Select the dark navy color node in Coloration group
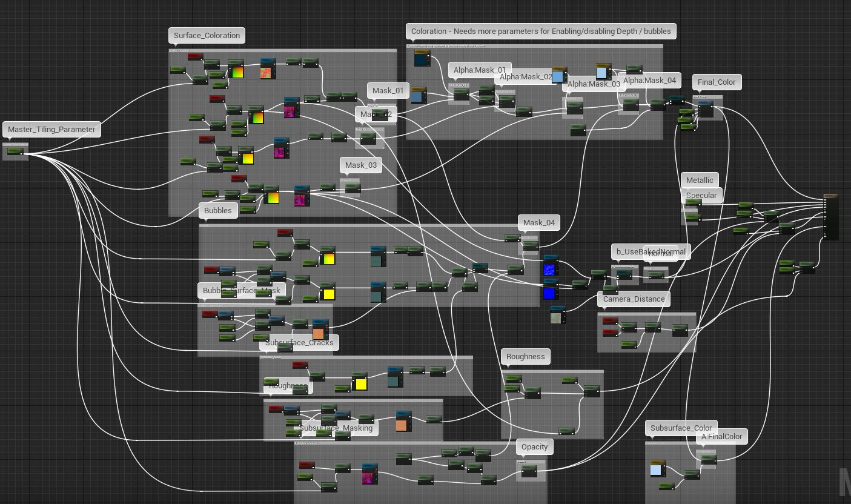 point(422,58)
